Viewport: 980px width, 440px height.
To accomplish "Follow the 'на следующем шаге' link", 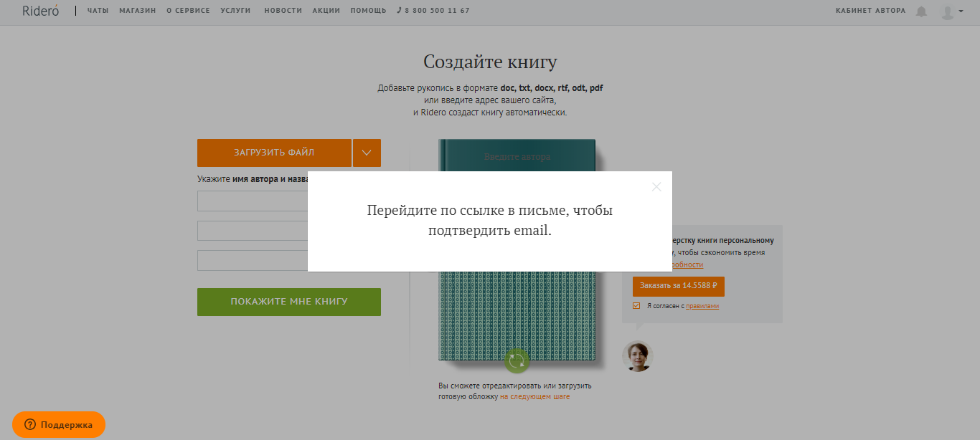I will (x=534, y=396).
